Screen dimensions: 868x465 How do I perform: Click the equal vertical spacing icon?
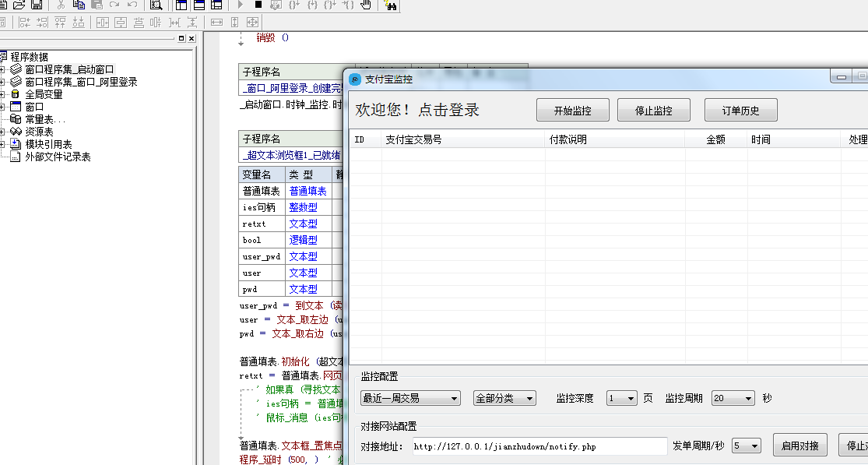coord(192,22)
